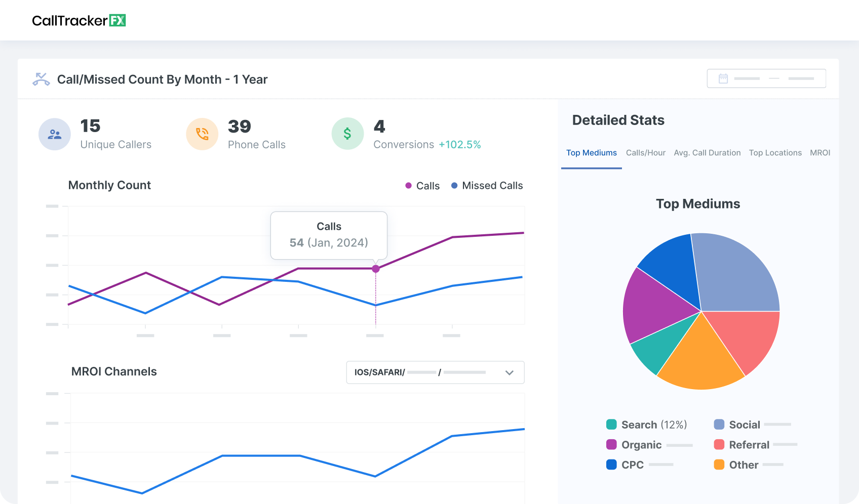Open the calendar date picker icon

pyautogui.click(x=723, y=78)
